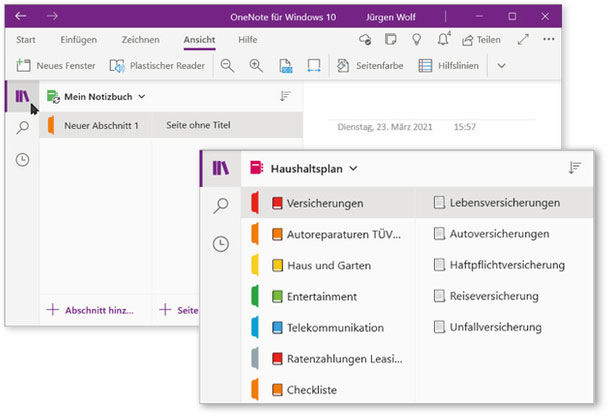609x416 pixels.
Task: Expand the ribbon overflow chevron
Action: (501, 66)
